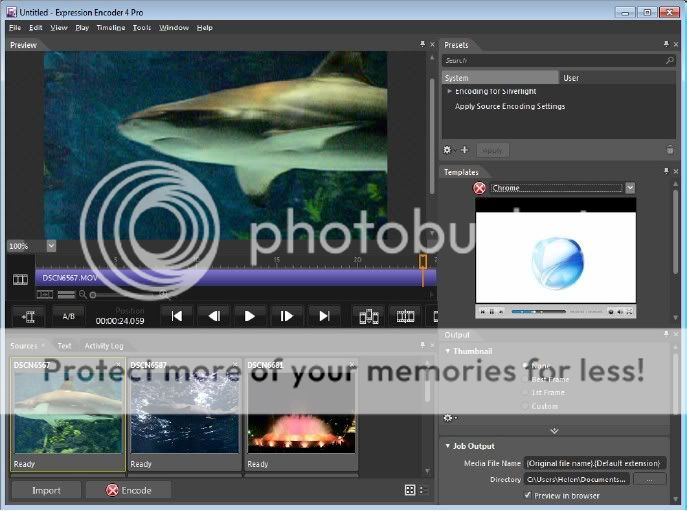Click the filmstrip clip edit icon

(406, 316)
